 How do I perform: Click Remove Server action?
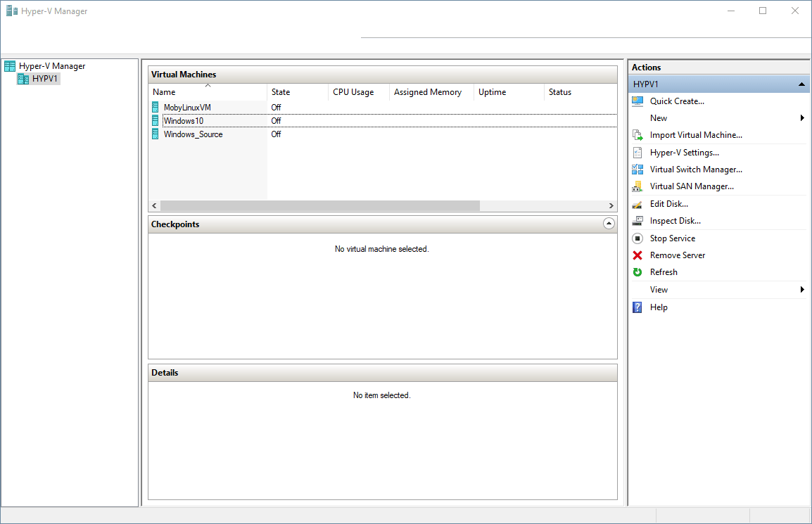coord(678,255)
